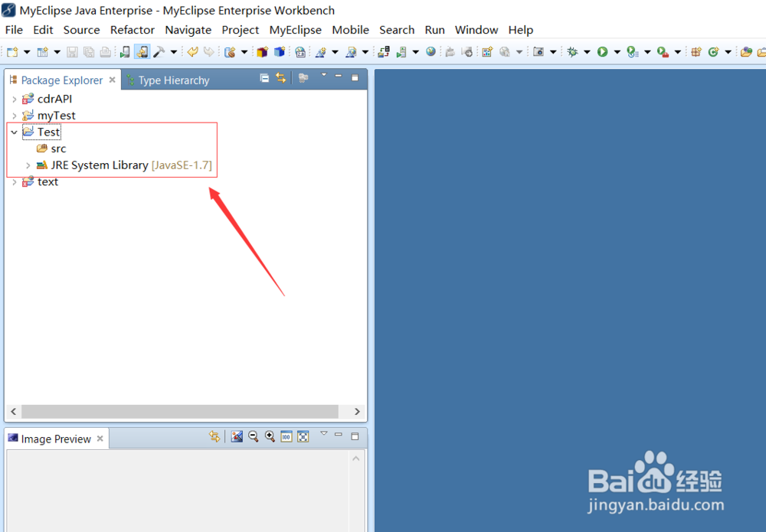This screenshot has width=766, height=532.
Task: Click the left scroll arrow in Package Explorer
Action: pos(14,412)
